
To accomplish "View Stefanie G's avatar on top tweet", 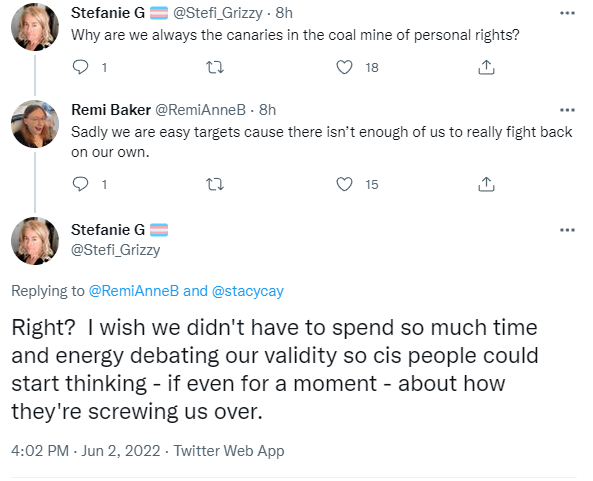I will coord(35,27).
